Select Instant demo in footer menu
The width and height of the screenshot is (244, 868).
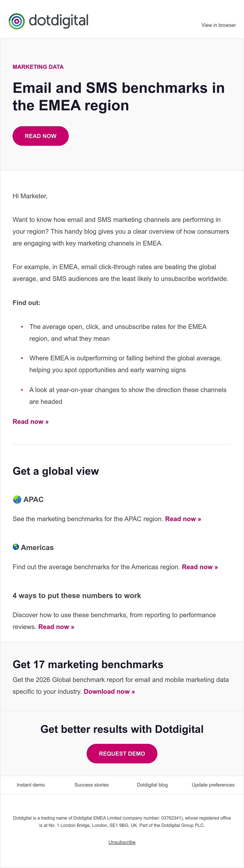[31, 785]
